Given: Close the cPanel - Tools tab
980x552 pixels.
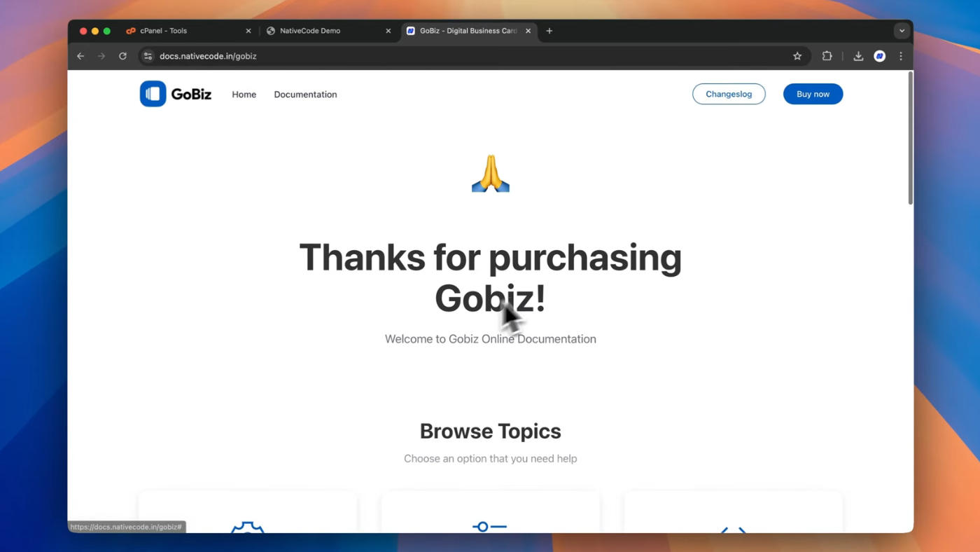Looking at the screenshot, I should (248, 31).
